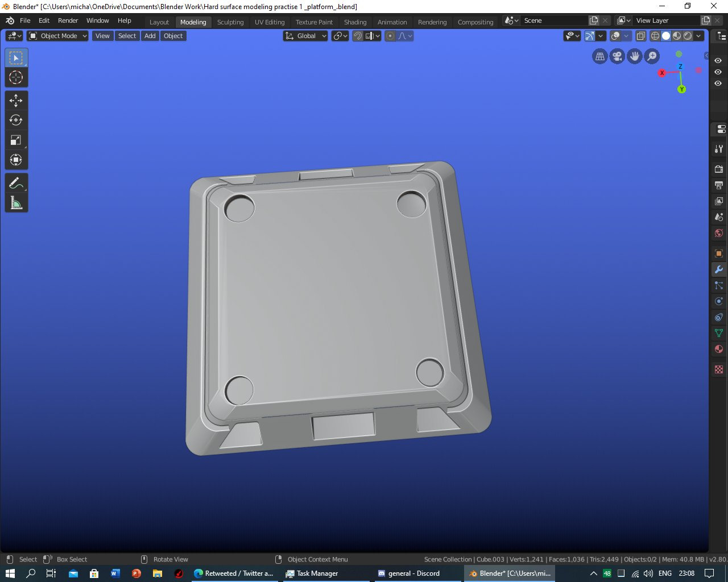Viewport: 728px width, 582px height.
Task: Pick the Measure tool
Action: 16,203
